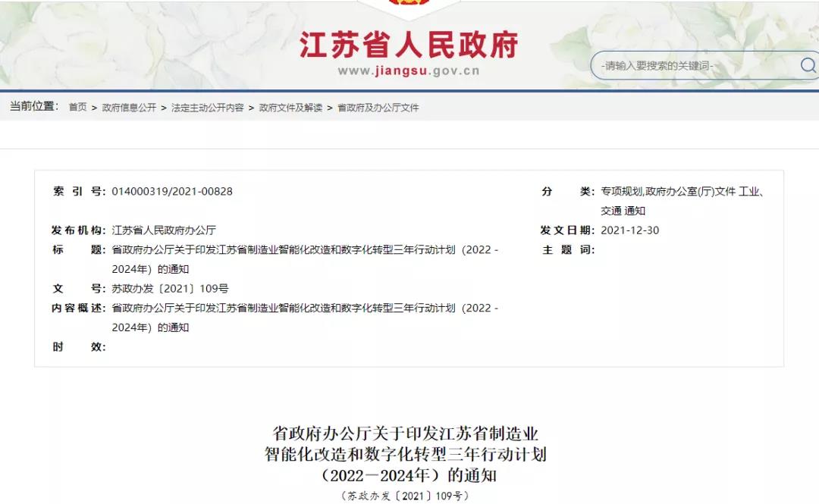Click the 江苏省人民政府 site logo text
The width and height of the screenshot is (819, 504).
(x=408, y=44)
